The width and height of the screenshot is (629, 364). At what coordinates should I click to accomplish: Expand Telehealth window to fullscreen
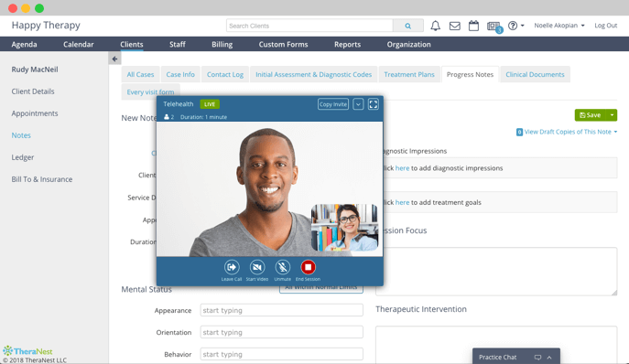tap(373, 104)
